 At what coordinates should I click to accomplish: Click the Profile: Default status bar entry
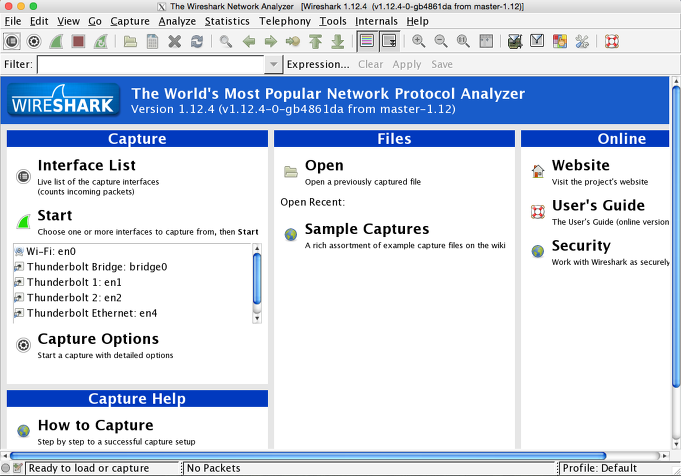tap(599, 468)
